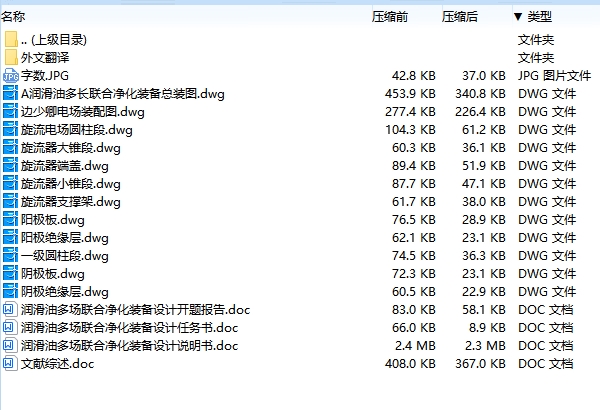Image resolution: width=600 pixels, height=410 pixels.
Task: Select the 外文翻译 folder name
Action: pos(45,57)
